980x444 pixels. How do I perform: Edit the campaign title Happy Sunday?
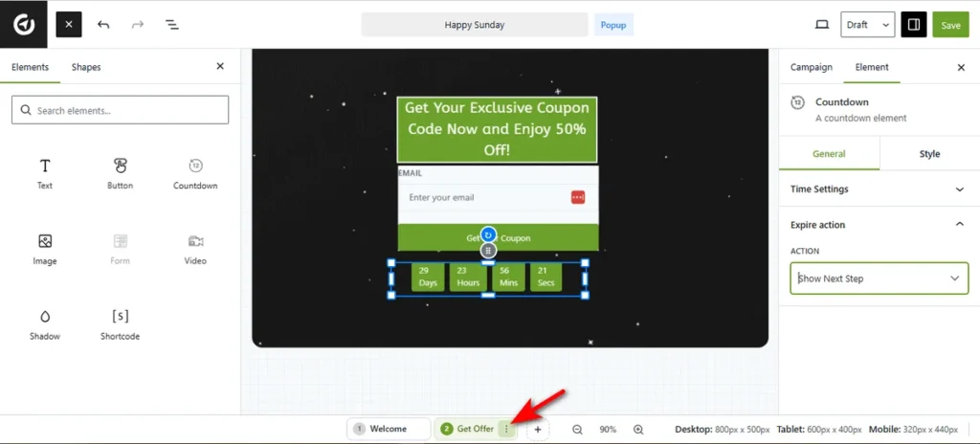click(x=475, y=25)
